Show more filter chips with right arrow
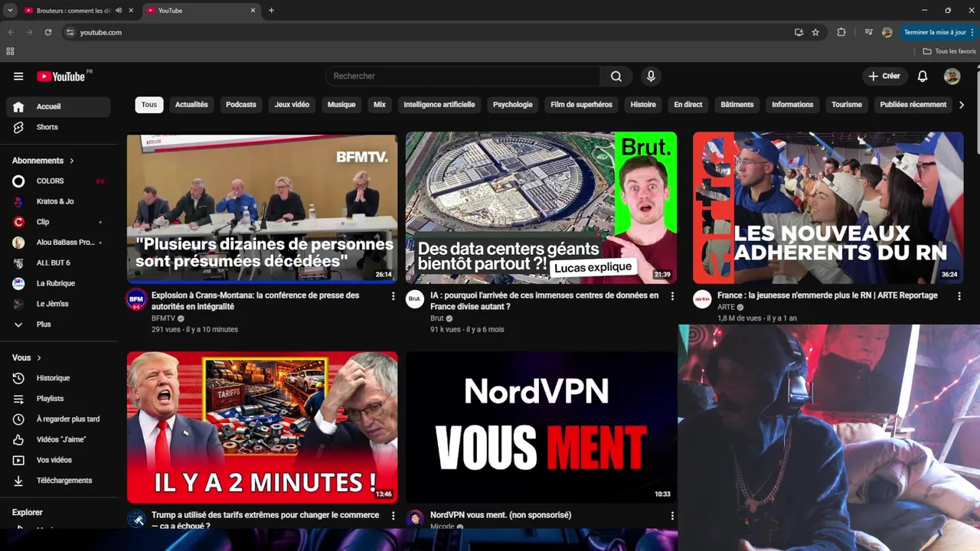Viewport: 980px width, 551px height. (x=962, y=105)
